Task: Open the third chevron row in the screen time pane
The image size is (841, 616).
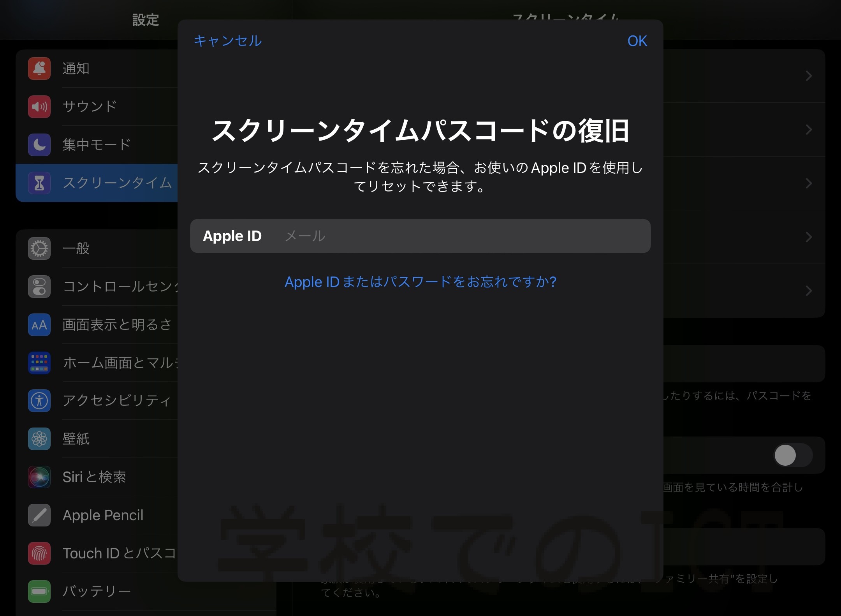Action: pyautogui.click(x=744, y=183)
